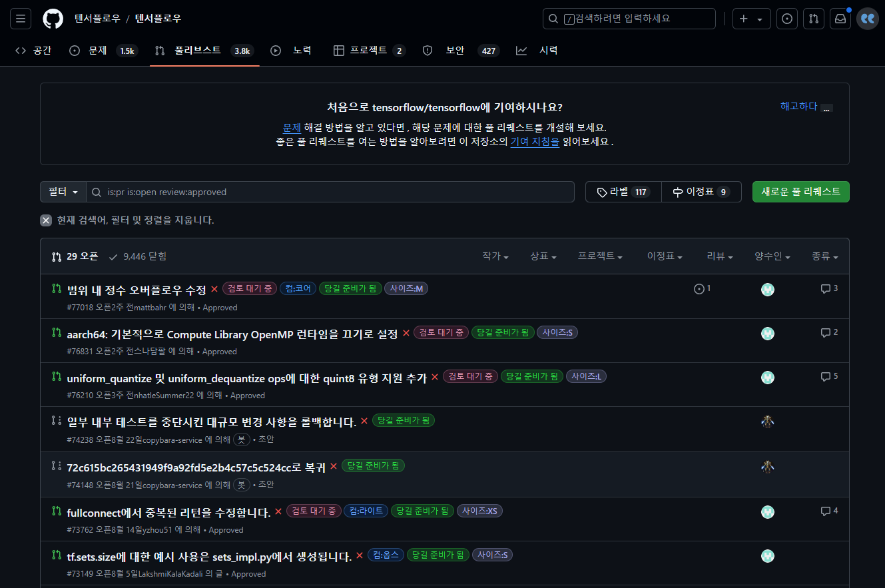Select the 사이즈:M label on PR #77018
This screenshot has width=885, height=588.
[406, 288]
